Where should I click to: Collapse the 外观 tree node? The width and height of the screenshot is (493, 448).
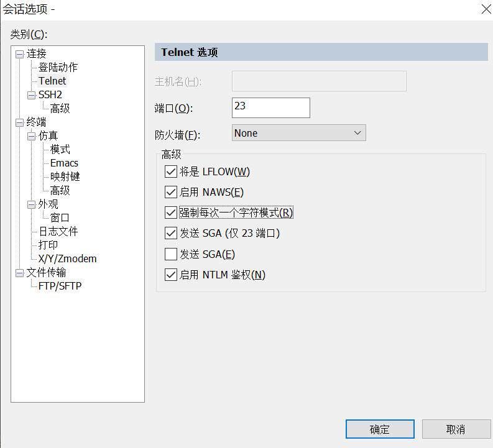32,205
